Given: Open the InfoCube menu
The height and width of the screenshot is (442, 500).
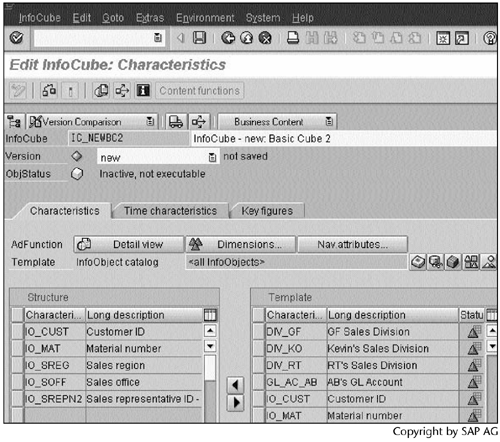Looking at the screenshot, I should click(x=40, y=18).
